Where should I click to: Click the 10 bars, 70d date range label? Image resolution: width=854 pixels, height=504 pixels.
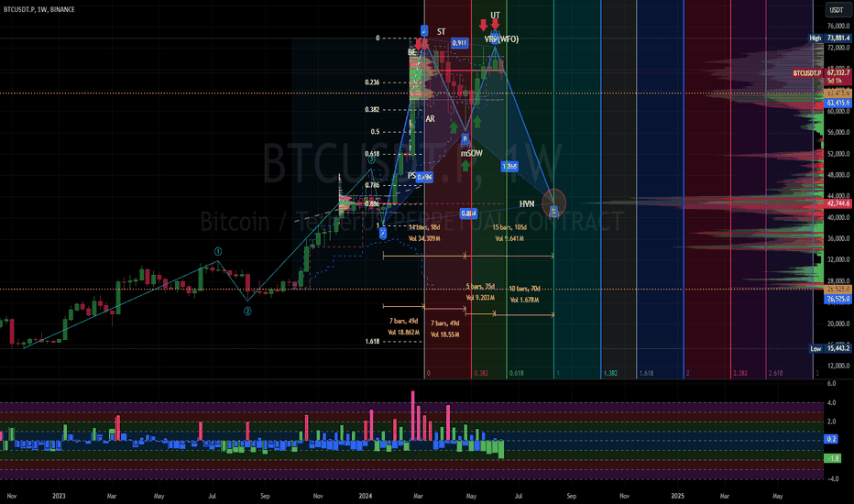point(524,289)
